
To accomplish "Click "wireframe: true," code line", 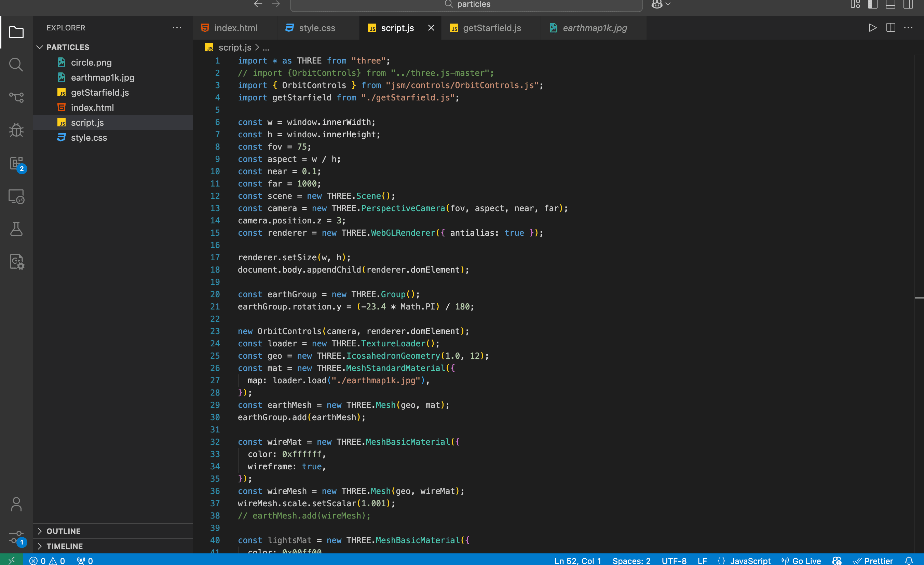I will pos(286,466).
